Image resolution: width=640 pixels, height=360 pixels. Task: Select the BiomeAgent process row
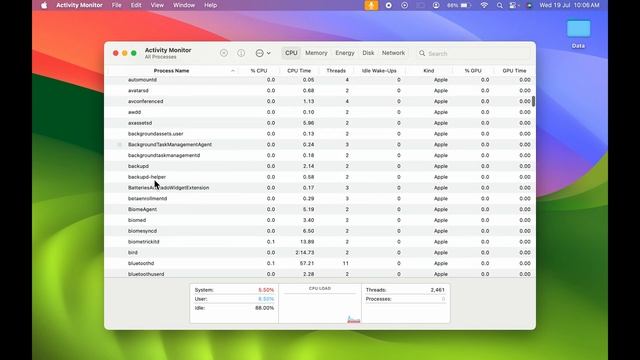coord(320,209)
